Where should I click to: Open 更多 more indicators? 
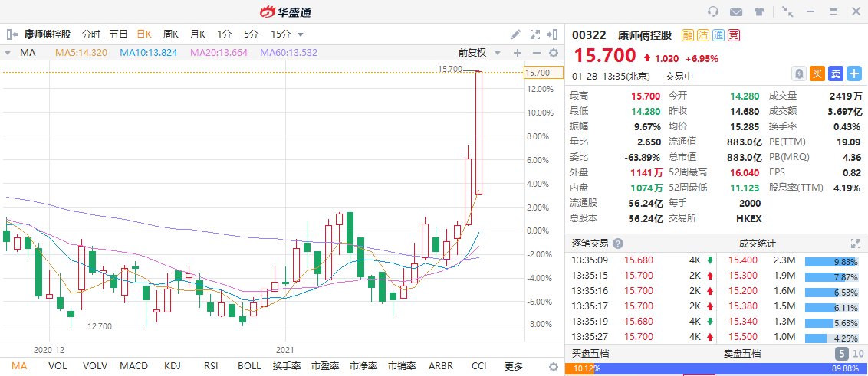tap(514, 366)
